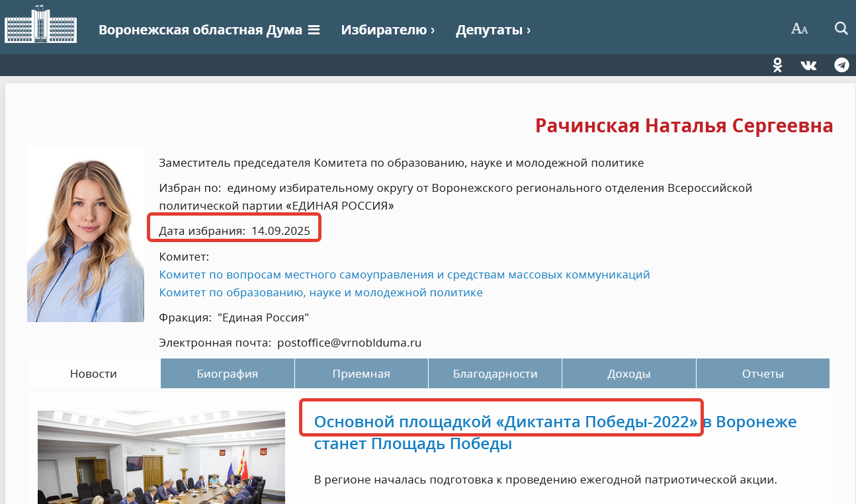The width and height of the screenshot is (856, 504).
Task: Open the VK social icon
Action: [808, 65]
